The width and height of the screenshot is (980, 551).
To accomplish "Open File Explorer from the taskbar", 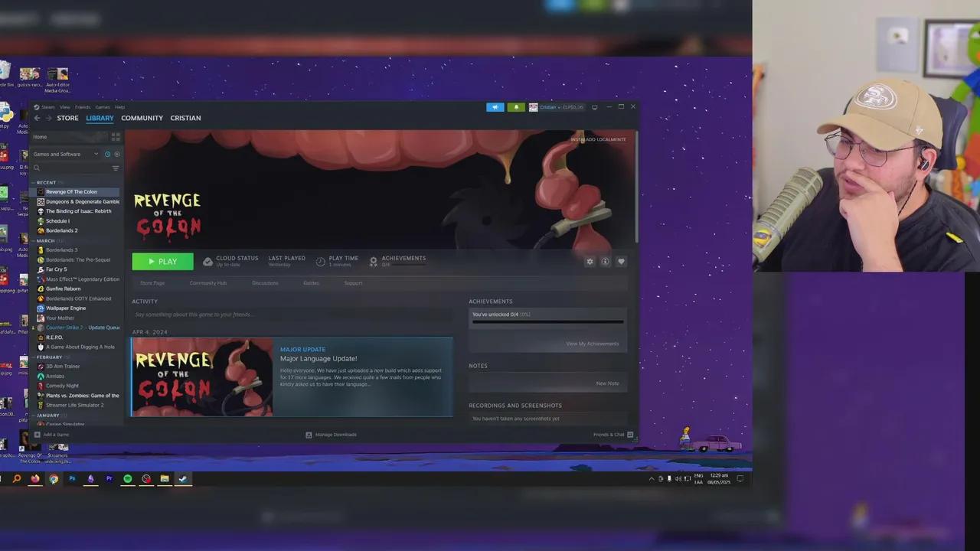I will point(164,479).
